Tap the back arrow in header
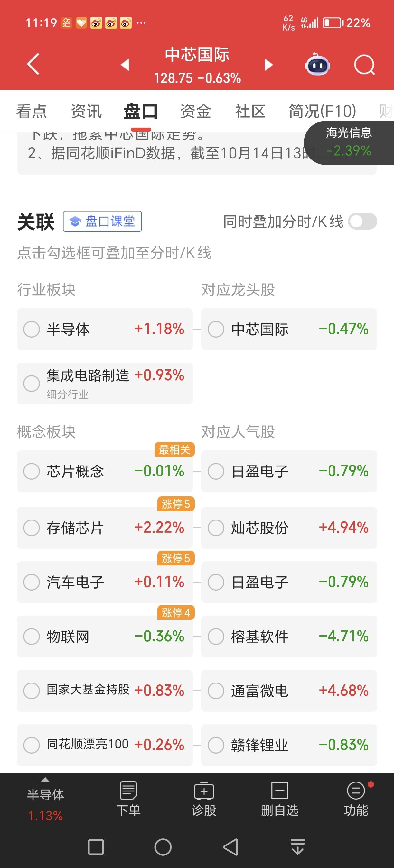 click(33, 64)
